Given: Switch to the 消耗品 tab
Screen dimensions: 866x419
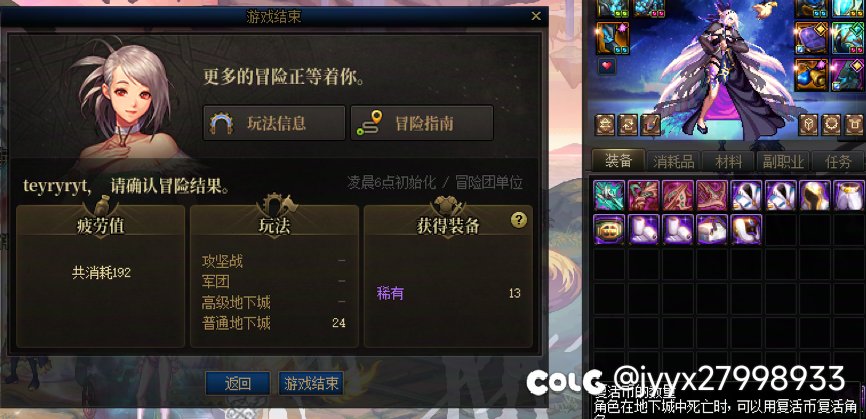Looking at the screenshot, I should tap(674, 162).
